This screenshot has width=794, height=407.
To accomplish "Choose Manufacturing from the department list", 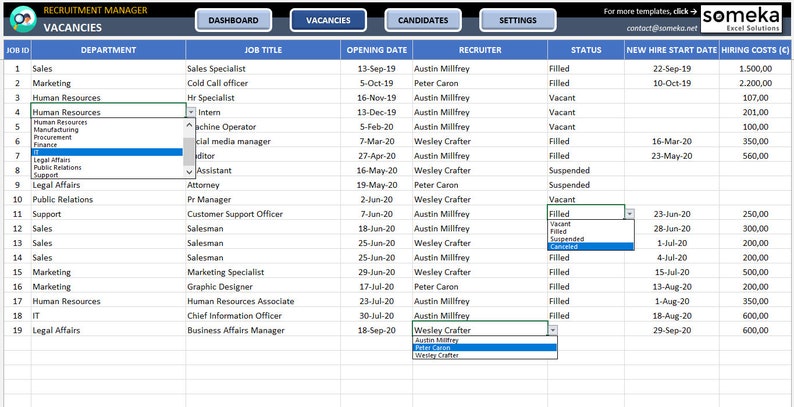I will (x=107, y=130).
